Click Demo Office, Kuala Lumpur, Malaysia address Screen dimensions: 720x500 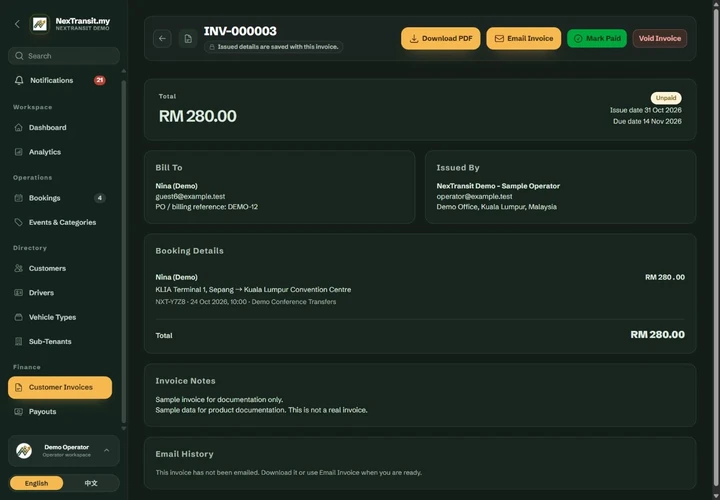coord(497,207)
